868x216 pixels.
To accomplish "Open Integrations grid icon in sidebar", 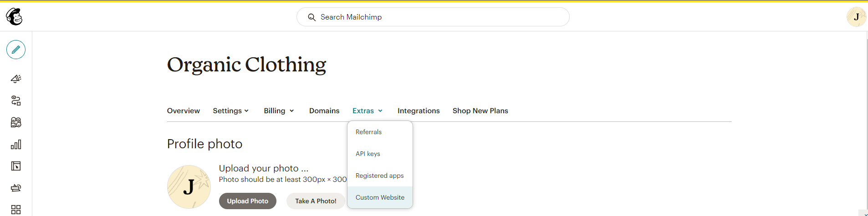I will point(16,209).
